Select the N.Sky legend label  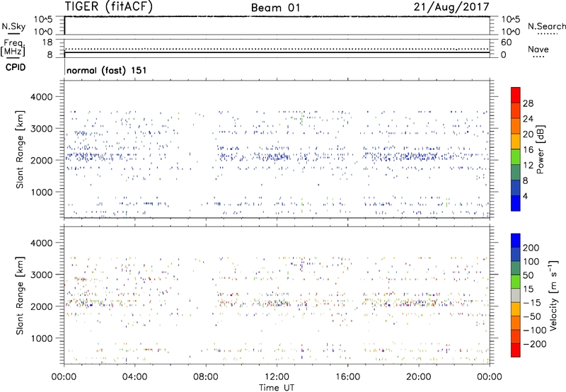[13, 26]
